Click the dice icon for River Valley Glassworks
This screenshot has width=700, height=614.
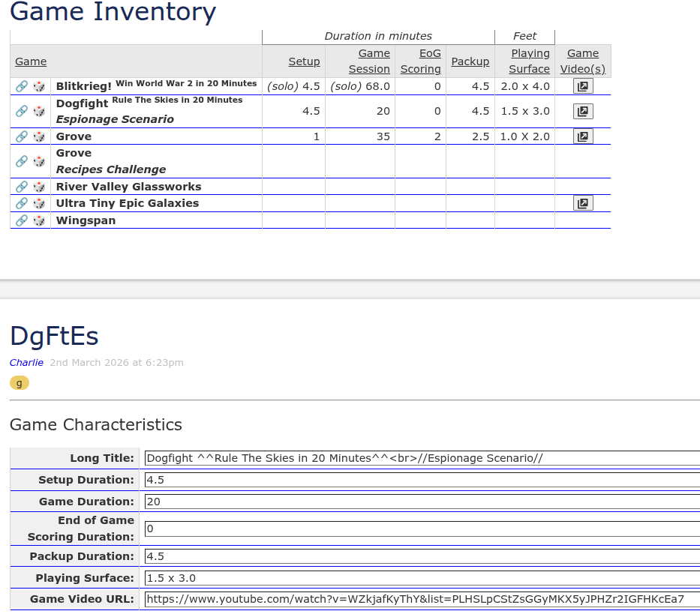39,187
